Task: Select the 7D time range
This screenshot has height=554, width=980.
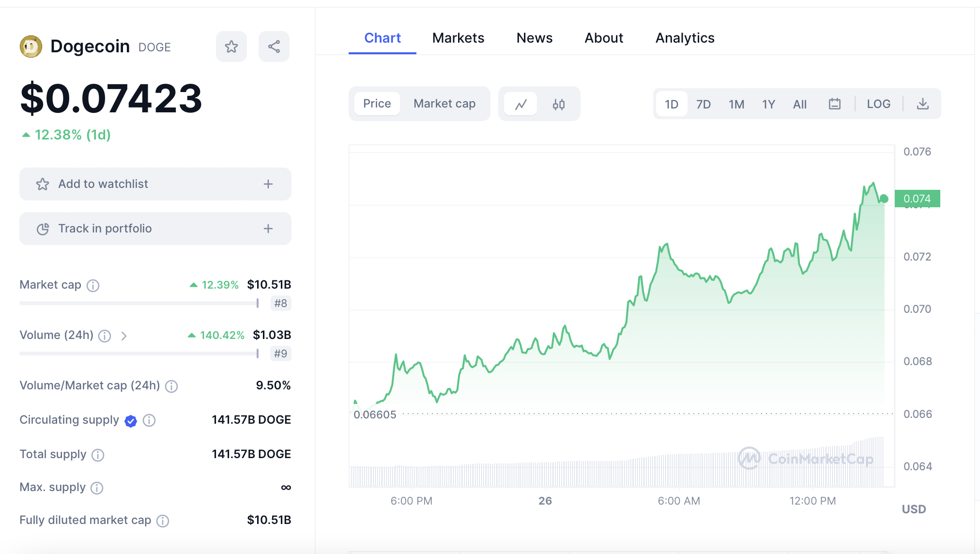Action: click(703, 104)
